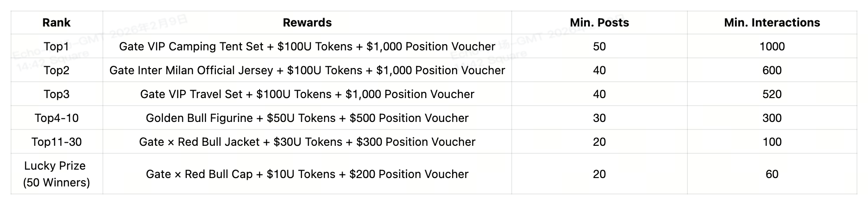Select the 520 minimum interactions cell

pos(772,94)
